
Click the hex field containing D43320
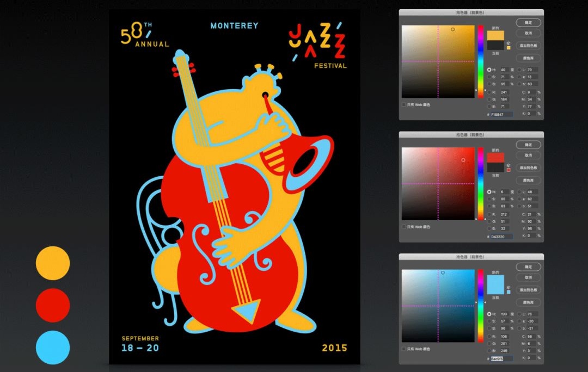[x=501, y=237]
